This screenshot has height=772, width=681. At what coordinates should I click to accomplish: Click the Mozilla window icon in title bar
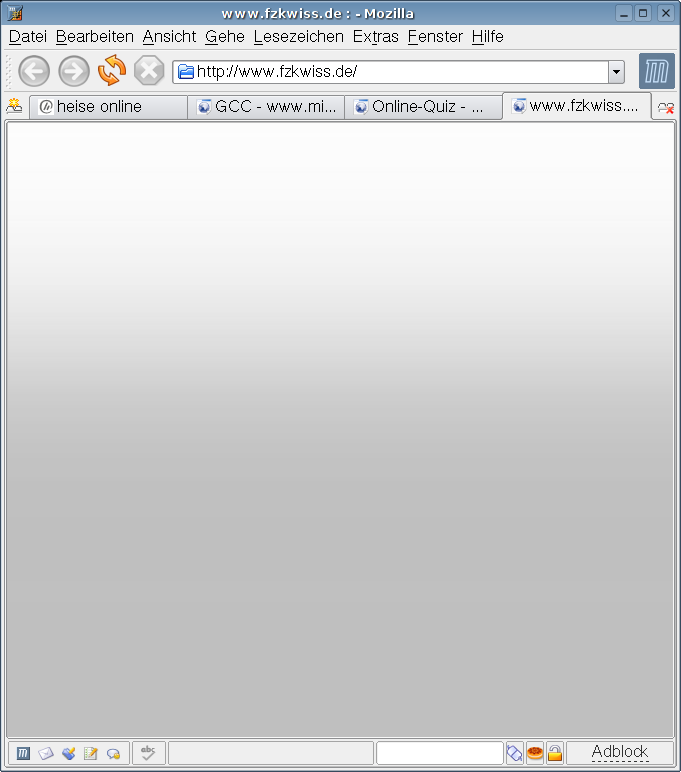[x=15, y=13]
